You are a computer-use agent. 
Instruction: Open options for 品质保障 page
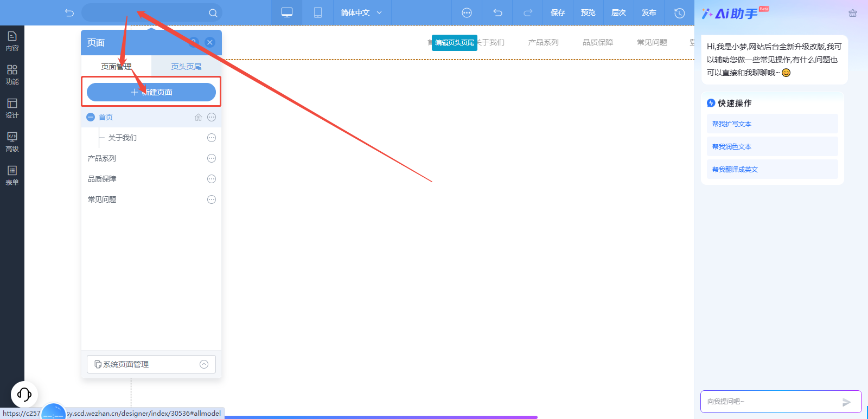click(x=212, y=179)
